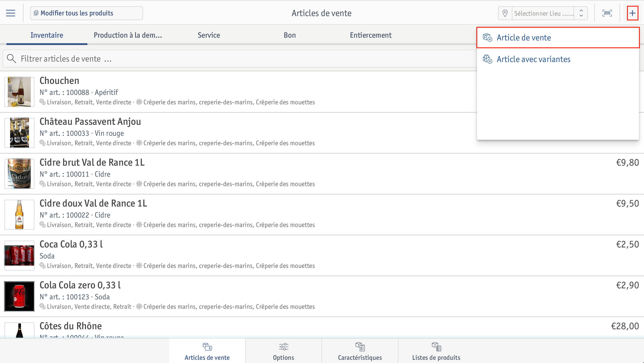The width and height of the screenshot is (644, 363).
Task: Focus the Filtrer articles de vente field
Action: tap(239, 59)
